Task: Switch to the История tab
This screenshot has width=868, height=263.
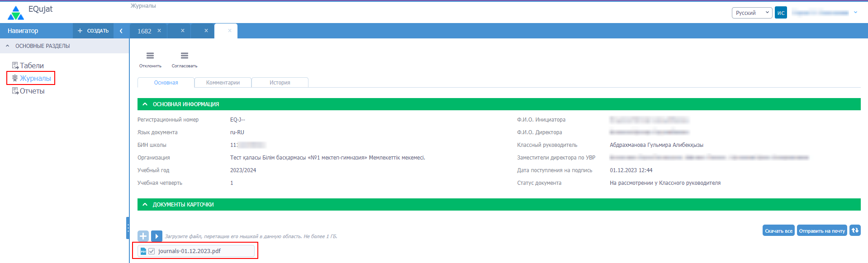Action: pyautogui.click(x=280, y=83)
